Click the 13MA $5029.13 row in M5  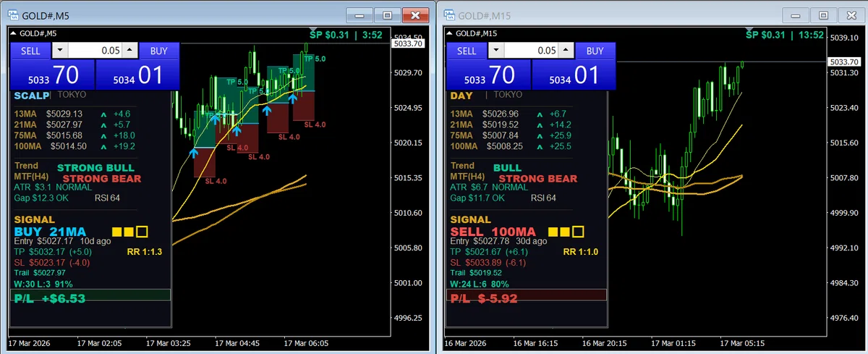(72, 114)
